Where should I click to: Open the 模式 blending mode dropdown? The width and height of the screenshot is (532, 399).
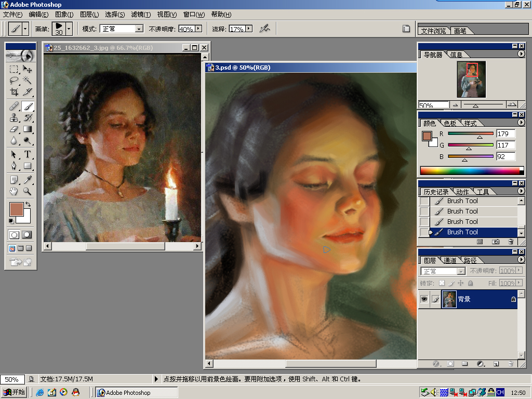(x=139, y=29)
